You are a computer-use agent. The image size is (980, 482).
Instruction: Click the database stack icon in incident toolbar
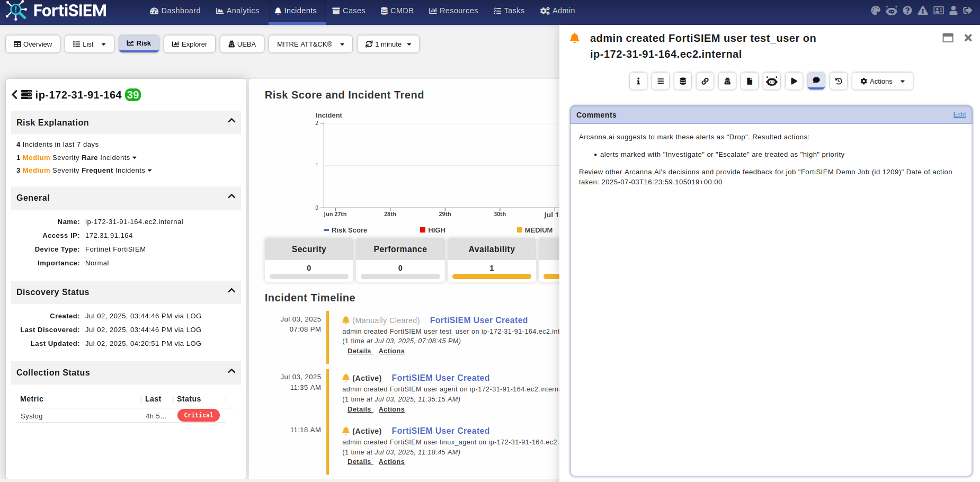(683, 81)
